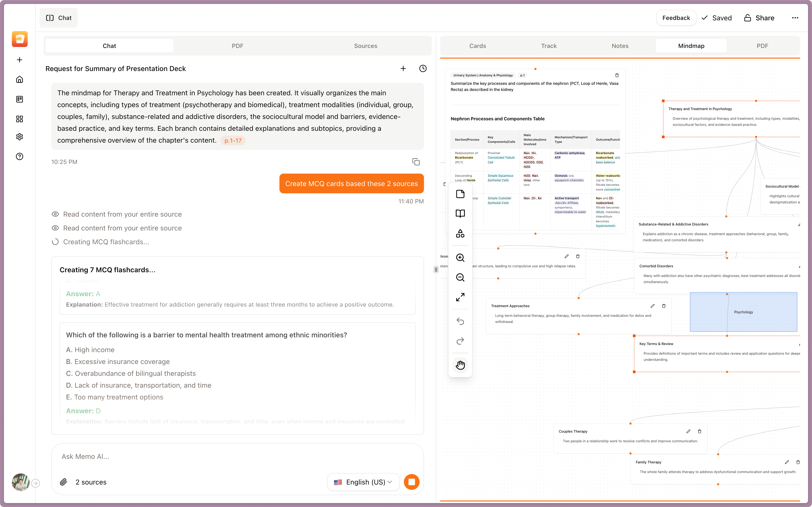Copy the mindmap response message

click(416, 162)
